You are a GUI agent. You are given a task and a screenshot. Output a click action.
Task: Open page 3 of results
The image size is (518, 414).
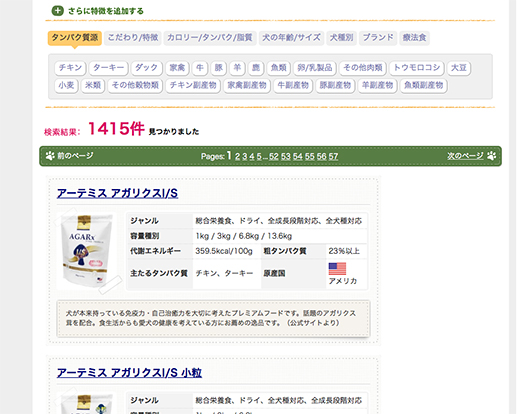[245, 156]
